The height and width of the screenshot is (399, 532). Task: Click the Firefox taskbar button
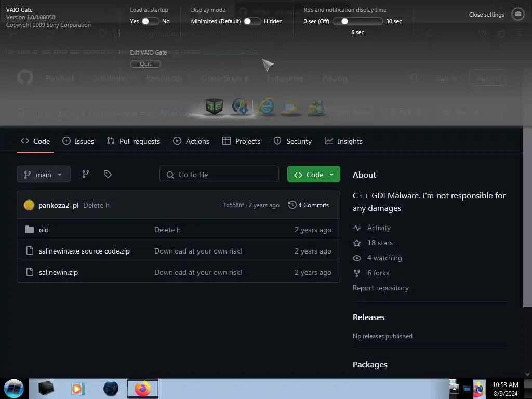(143, 389)
